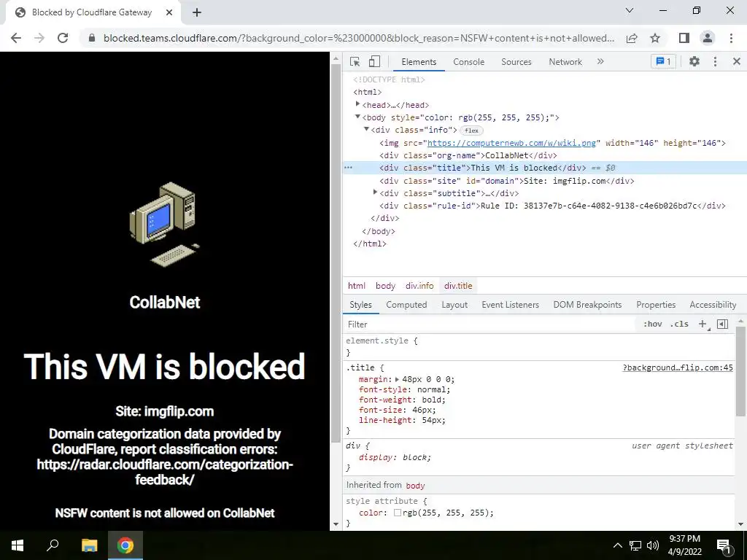Open the Event Listeners tab
747x560 pixels.
tap(510, 305)
